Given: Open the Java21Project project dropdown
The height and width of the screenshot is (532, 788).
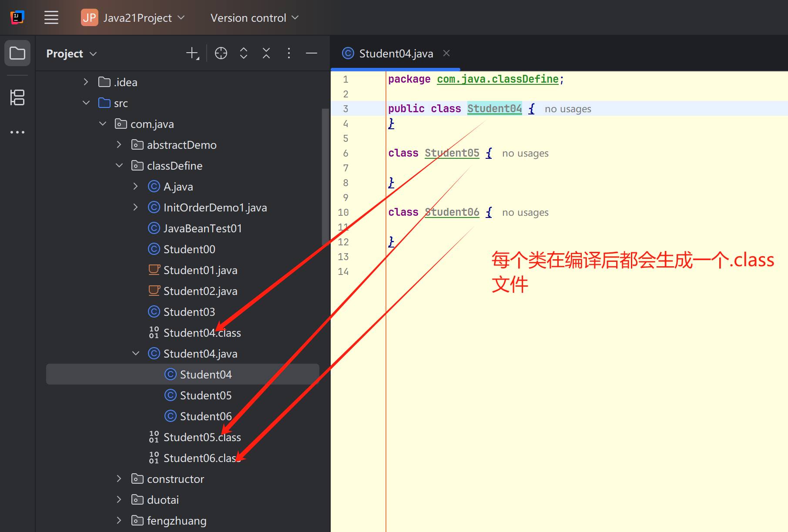Looking at the screenshot, I should [133, 18].
